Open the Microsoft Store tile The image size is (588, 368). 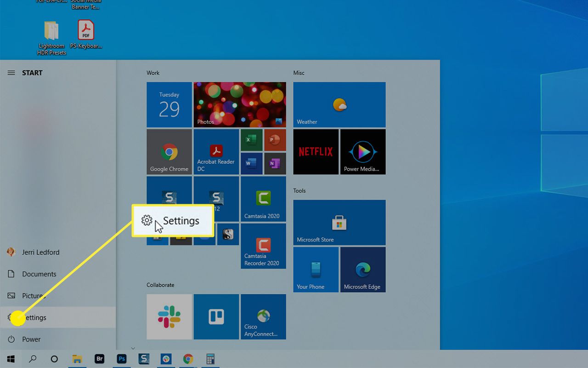point(339,223)
